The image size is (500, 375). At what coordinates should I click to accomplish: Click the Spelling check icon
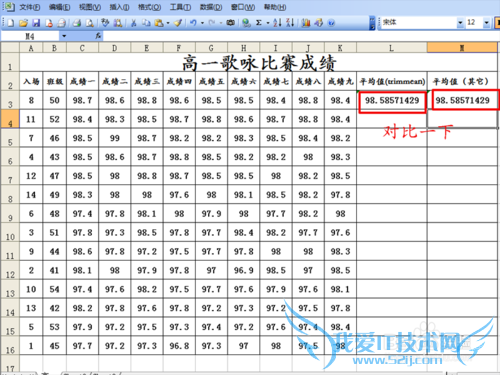click(105, 23)
